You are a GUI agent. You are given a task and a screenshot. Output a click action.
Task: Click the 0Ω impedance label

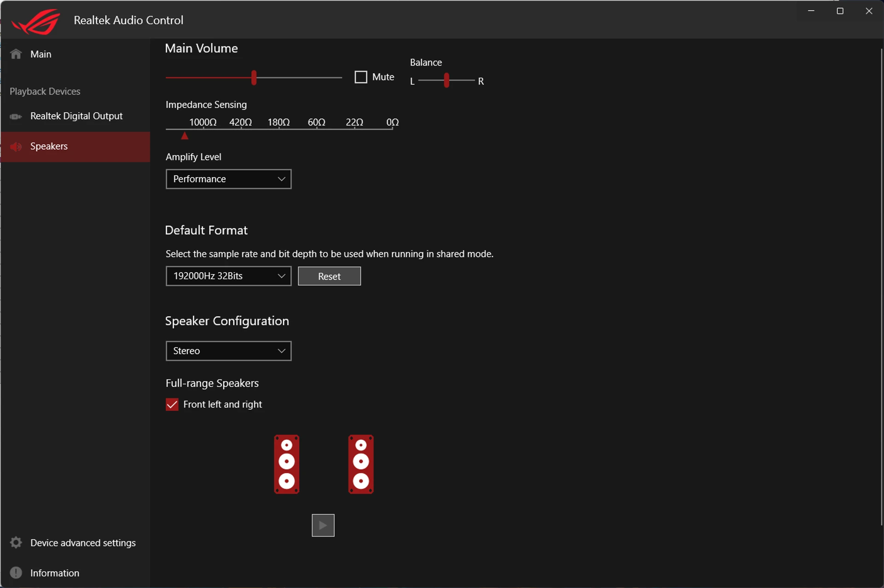pyautogui.click(x=393, y=122)
